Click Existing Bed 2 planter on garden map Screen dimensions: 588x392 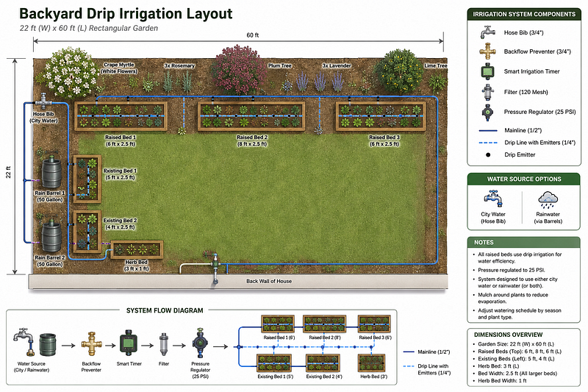87,232
